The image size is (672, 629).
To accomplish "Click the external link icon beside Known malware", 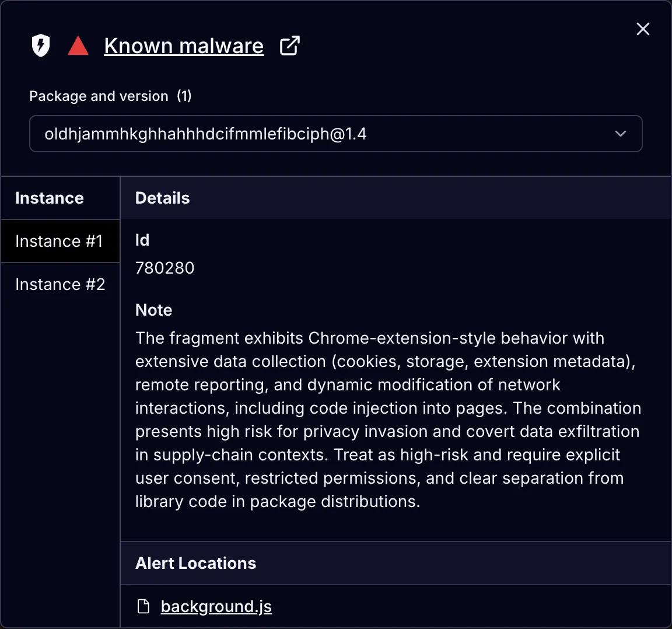I will pyautogui.click(x=290, y=46).
